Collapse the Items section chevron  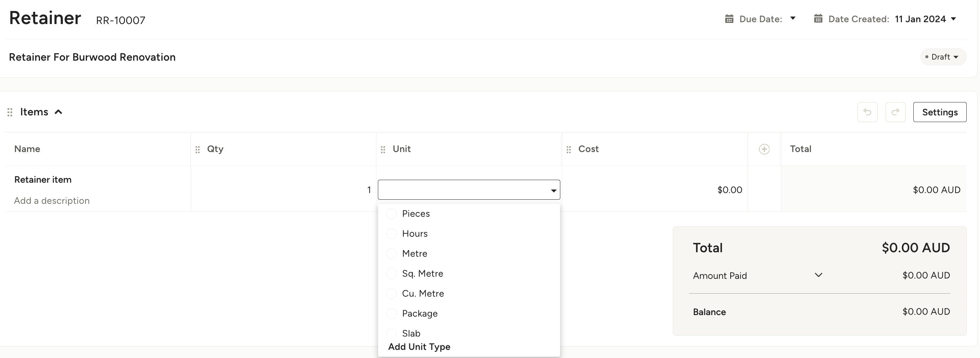click(x=58, y=112)
